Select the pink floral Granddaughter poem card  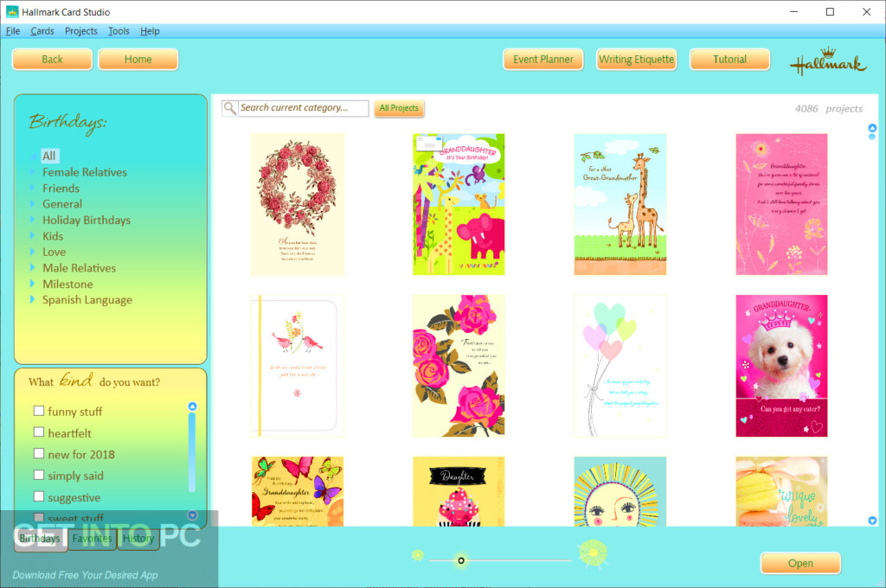pyautogui.click(x=781, y=204)
